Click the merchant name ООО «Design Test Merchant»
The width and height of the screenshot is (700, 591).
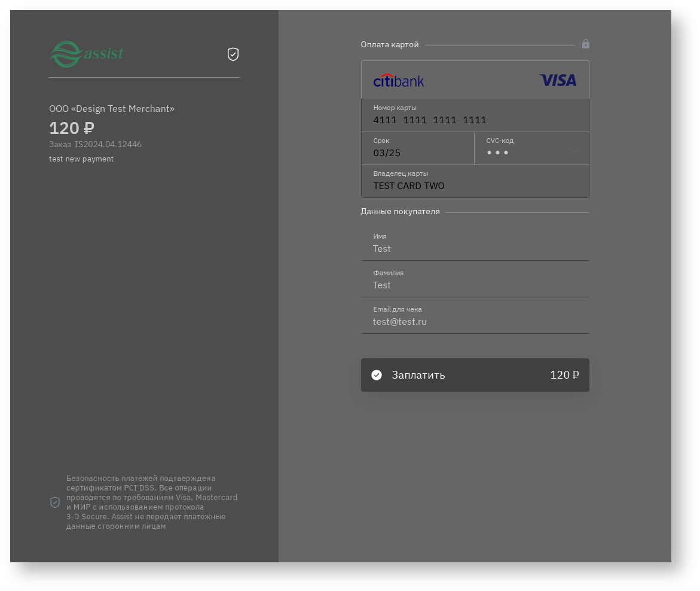point(112,109)
